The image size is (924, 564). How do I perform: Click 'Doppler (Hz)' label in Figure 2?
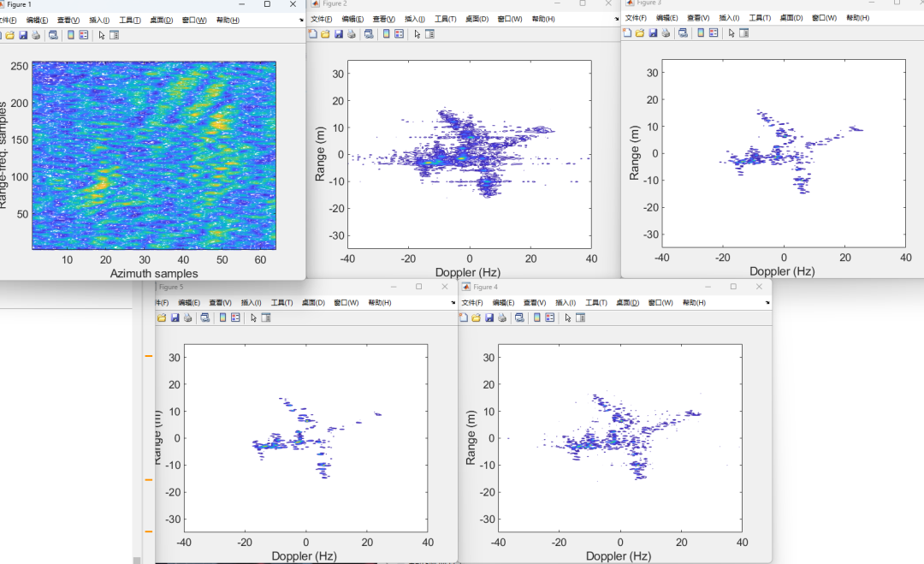click(x=468, y=272)
